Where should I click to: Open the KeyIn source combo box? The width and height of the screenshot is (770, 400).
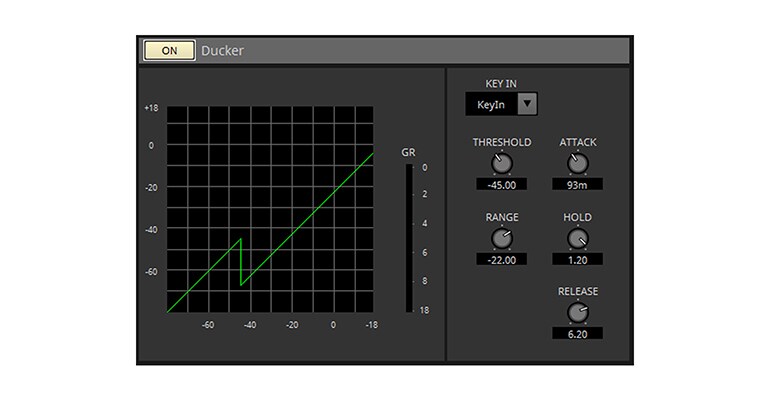(491, 104)
